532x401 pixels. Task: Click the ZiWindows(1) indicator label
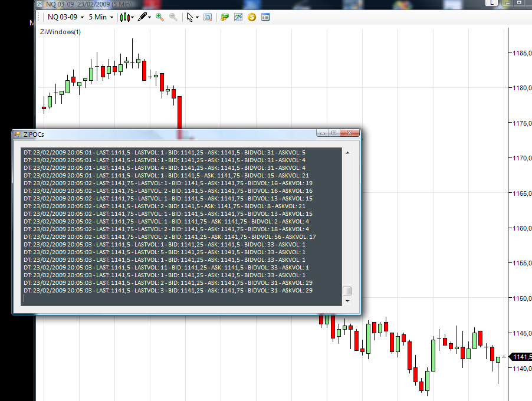coord(60,32)
